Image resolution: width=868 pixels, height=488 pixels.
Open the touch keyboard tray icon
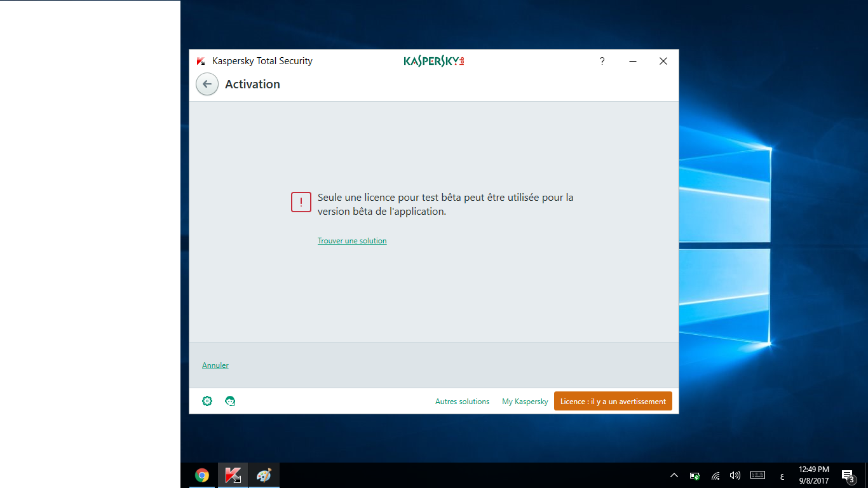pos(757,475)
